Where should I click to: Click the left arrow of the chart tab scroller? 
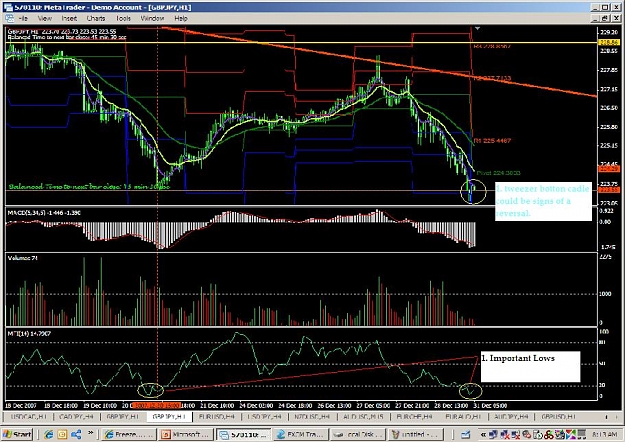pos(606,417)
